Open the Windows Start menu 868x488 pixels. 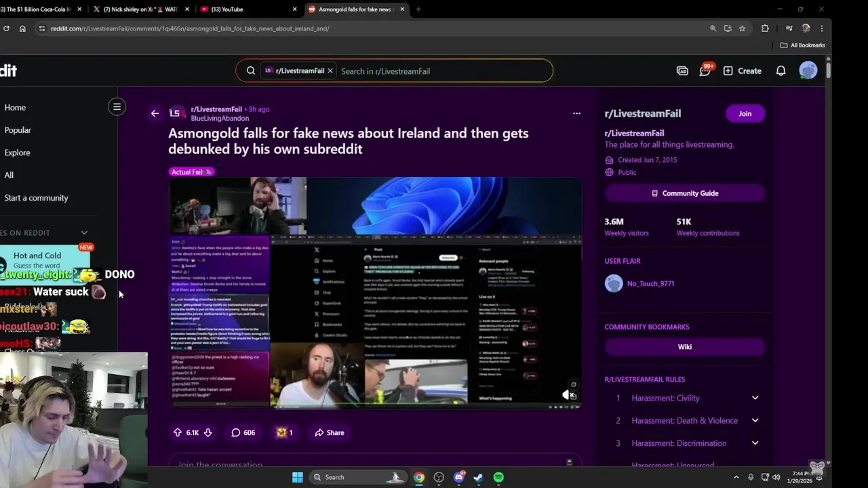pos(298,477)
